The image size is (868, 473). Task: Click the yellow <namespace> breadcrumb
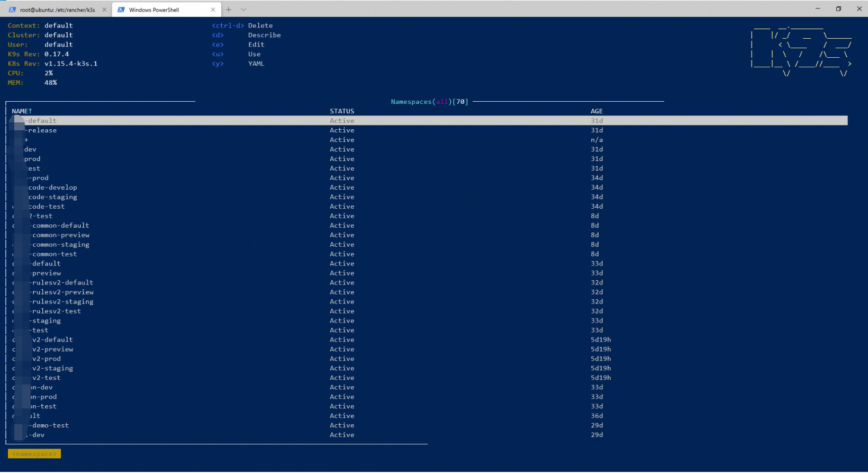click(x=34, y=454)
